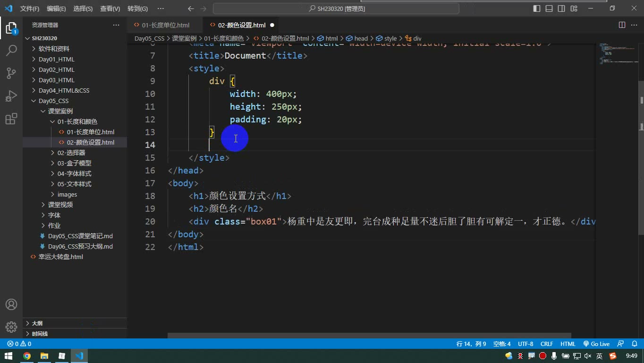Viewport: 644px width, 363px height.
Task: Switch to the 01-长度单位.html tab
Action: tap(165, 25)
